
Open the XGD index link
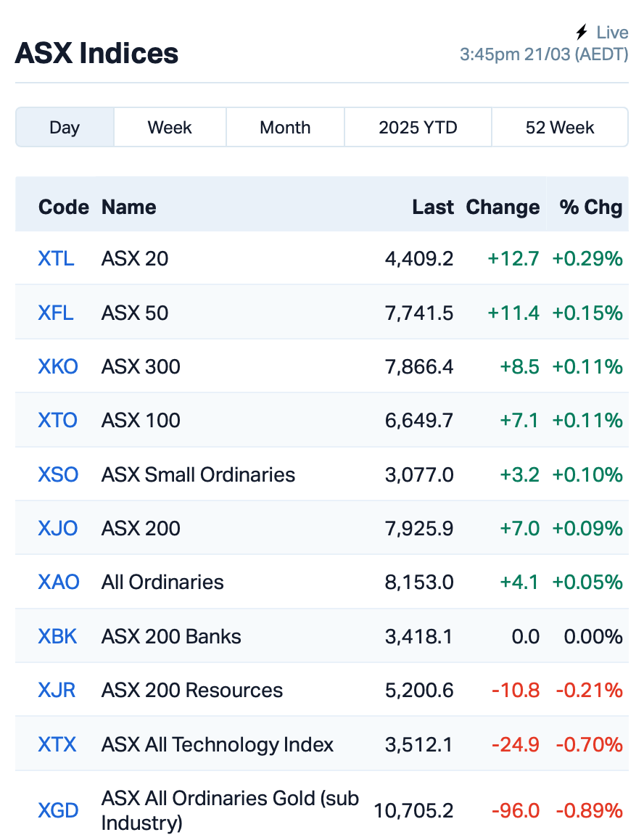(58, 810)
